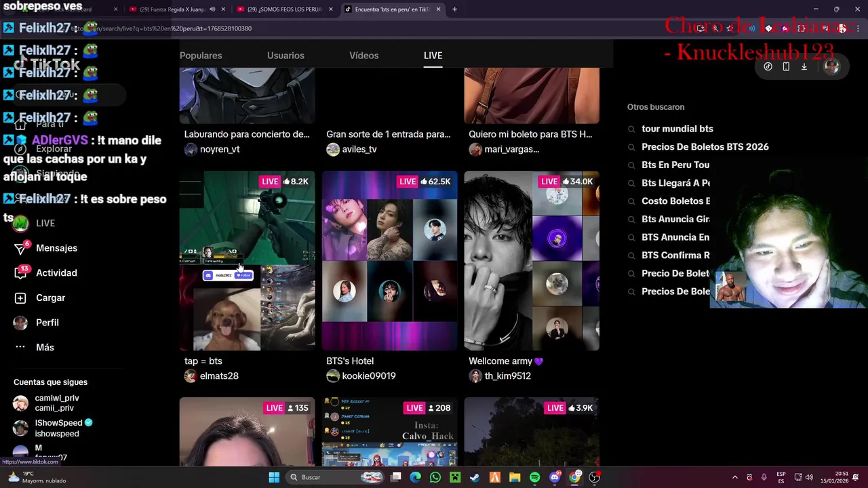Search suggestion 'Bts Llegará A Pe'
This screenshot has width=868, height=488.
pos(675,183)
